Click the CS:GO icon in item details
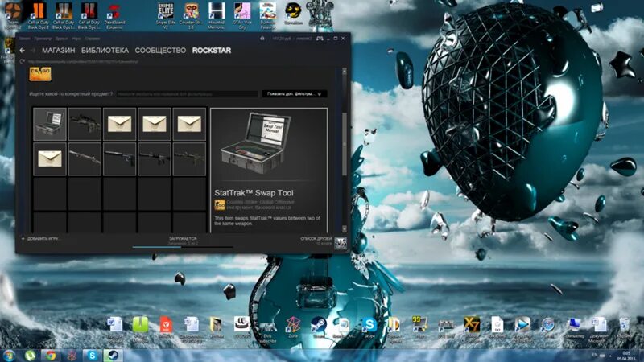644x362 pixels. (x=220, y=204)
